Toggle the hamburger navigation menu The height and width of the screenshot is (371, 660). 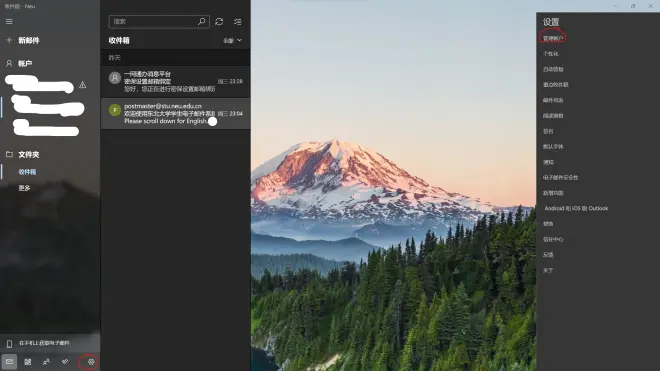9,21
